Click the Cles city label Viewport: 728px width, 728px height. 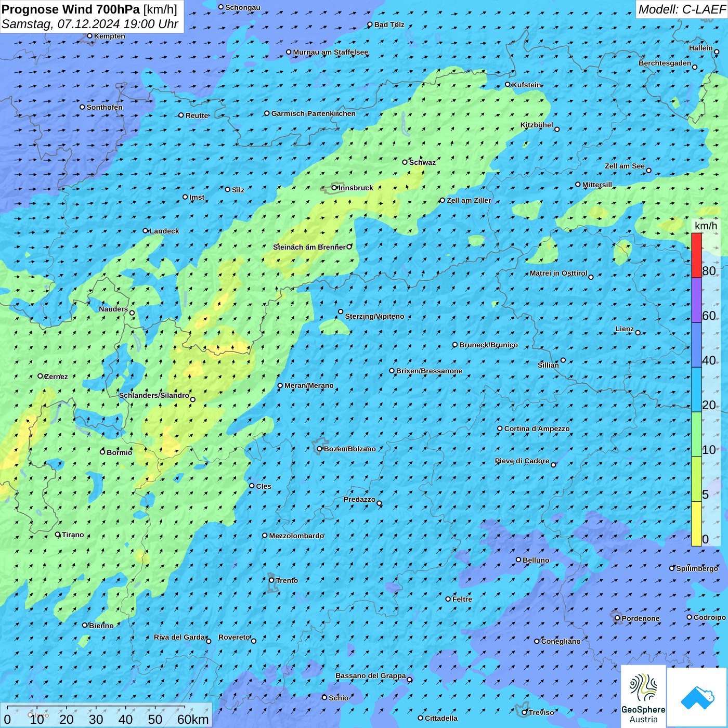264,486
